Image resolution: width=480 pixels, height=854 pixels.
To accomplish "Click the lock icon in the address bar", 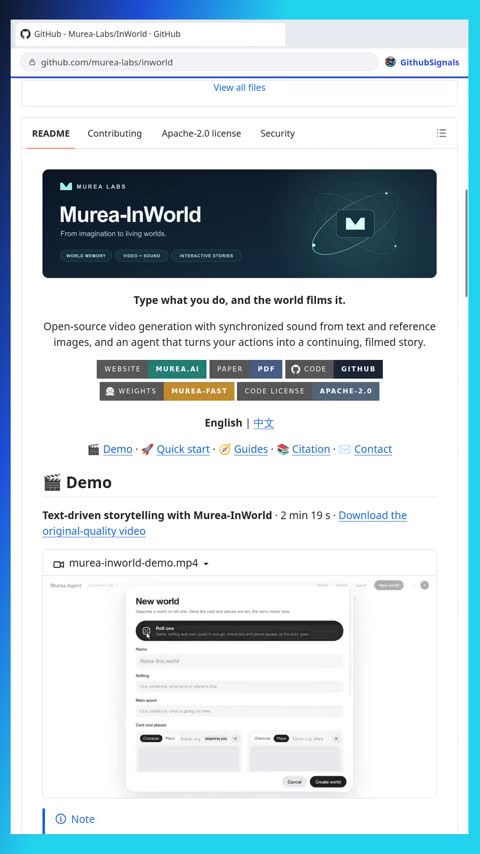I will pyautogui.click(x=32, y=62).
